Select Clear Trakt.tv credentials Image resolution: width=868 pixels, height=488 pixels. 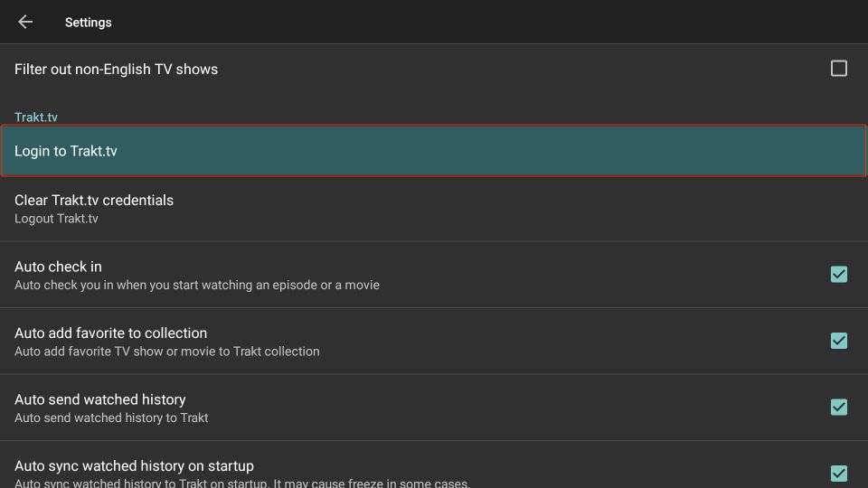434,209
